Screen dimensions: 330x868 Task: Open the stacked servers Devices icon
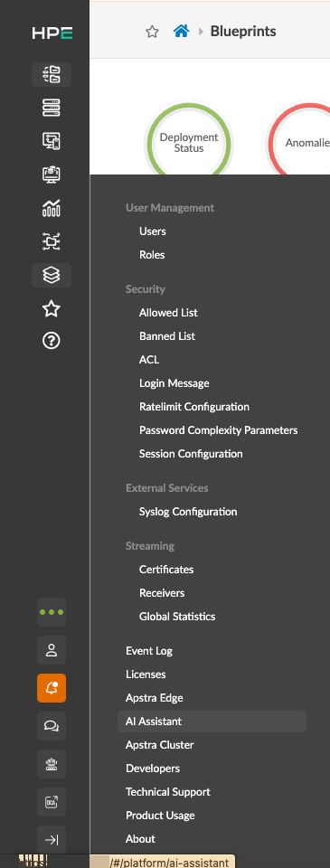point(52,108)
